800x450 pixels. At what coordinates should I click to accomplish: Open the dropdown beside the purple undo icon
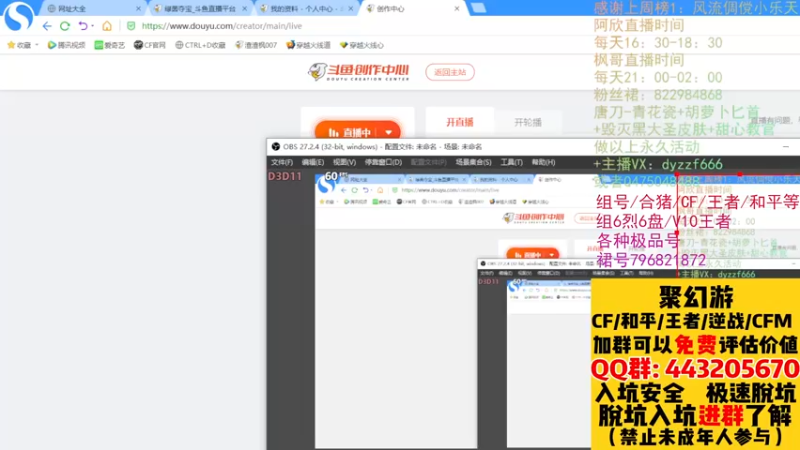(93, 26)
